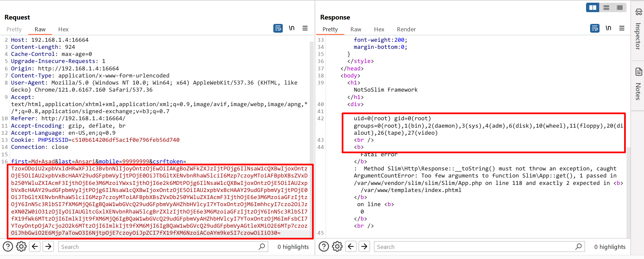The width and height of the screenshot is (644, 259).
Task: Toggle non-printable characters in Request panel
Action: point(292,28)
